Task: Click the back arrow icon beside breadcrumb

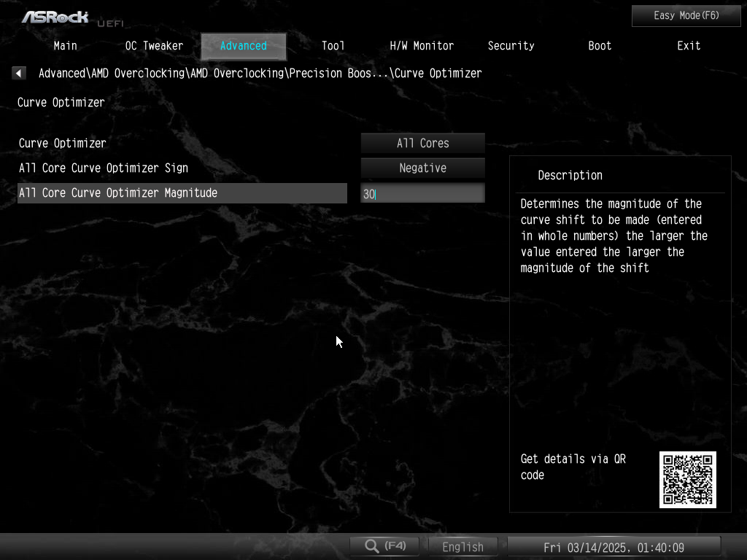Action: pos(18,73)
